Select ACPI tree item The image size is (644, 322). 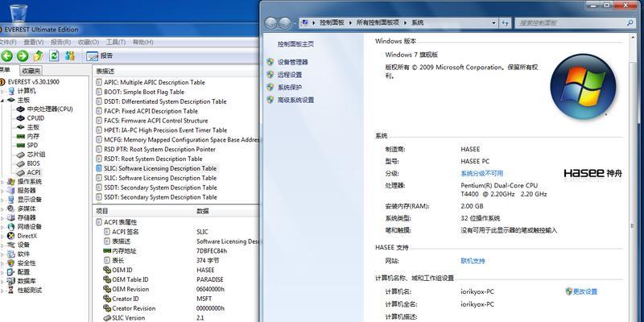point(34,172)
